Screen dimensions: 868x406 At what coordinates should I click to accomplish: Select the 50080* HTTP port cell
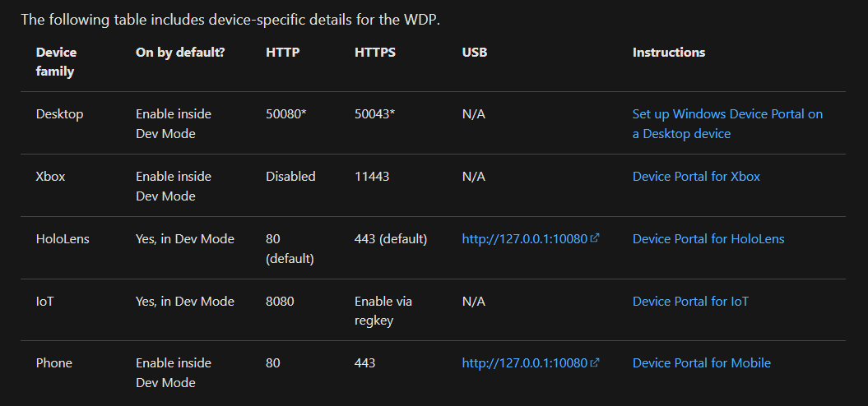(285, 114)
